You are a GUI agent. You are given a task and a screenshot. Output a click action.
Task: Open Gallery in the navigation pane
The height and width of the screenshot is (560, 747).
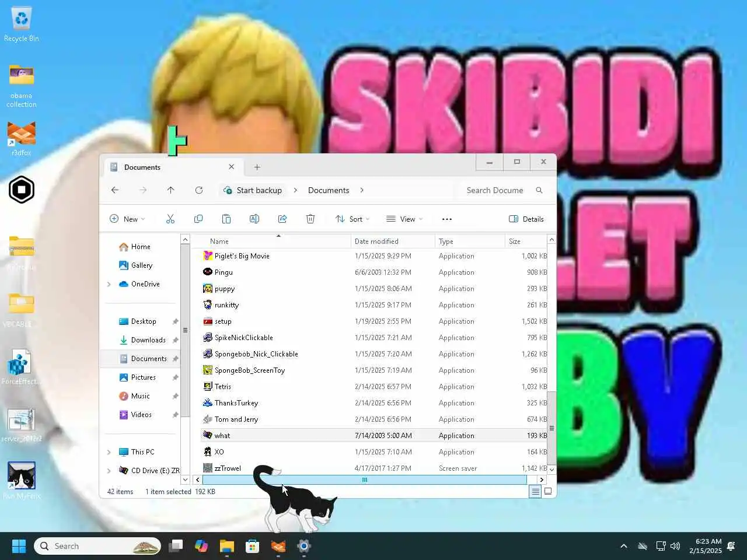pos(141,265)
